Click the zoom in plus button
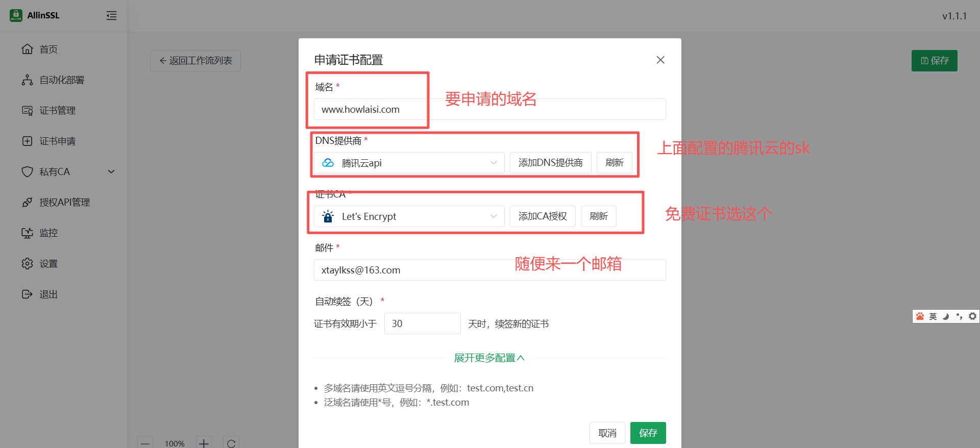The height and width of the screenshot is (448, 980). pos(204,443)
